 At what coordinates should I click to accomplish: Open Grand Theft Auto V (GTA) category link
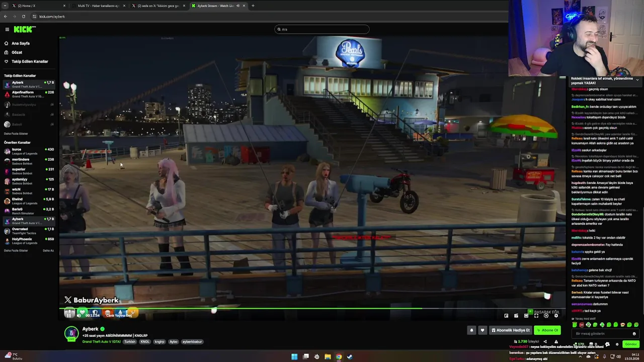101,342
